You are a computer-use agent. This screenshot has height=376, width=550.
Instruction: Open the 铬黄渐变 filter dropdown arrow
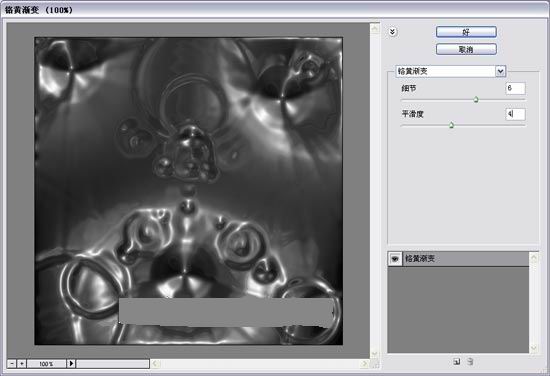[x=500, y=71]
